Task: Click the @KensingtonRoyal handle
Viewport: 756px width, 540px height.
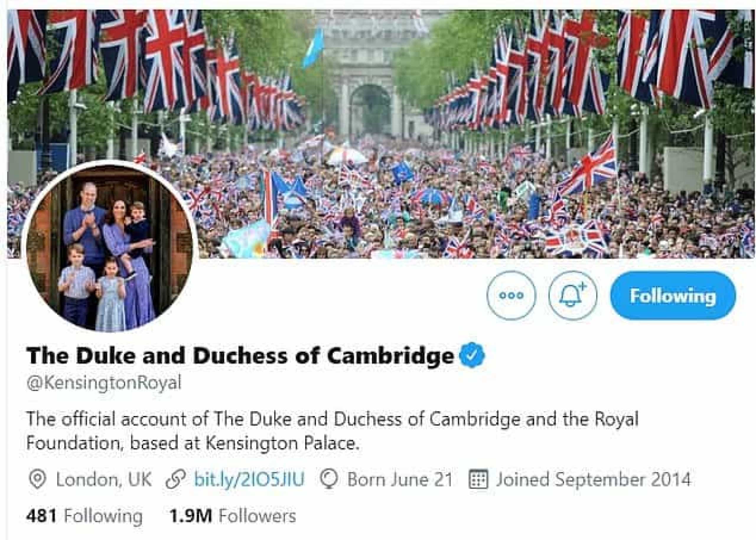Action: [104, 383]
